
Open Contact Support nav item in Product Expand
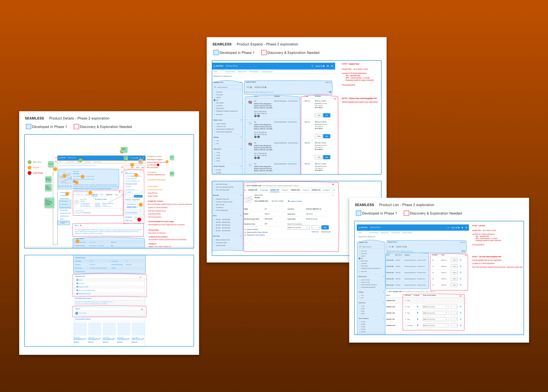pyautogui.click(x=267, y=72)
